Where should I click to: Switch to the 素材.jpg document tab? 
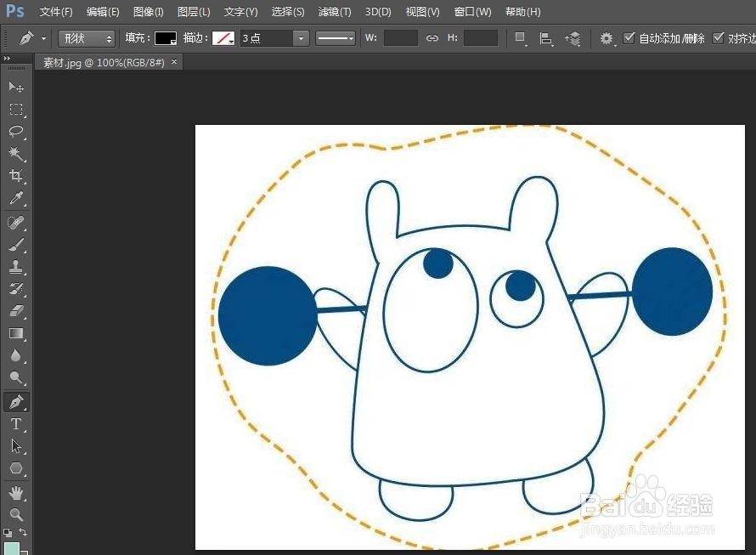click(x=104, y=62)
